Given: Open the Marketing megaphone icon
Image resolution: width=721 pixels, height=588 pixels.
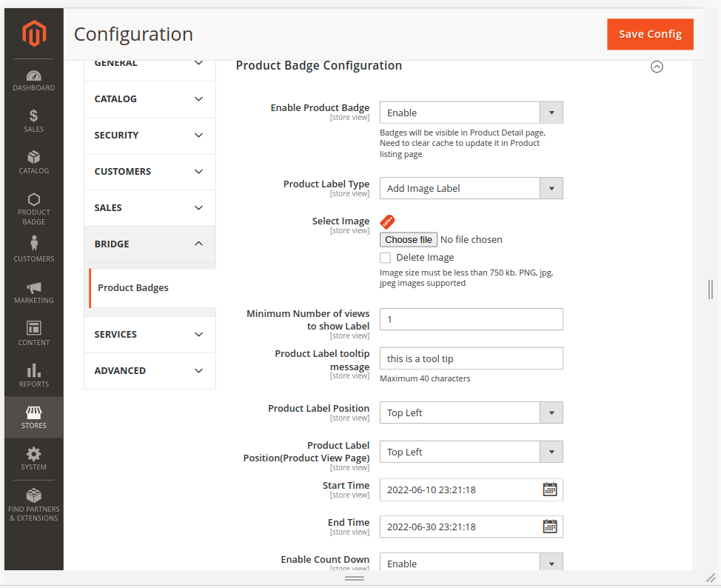Looking at the screenshot, I should coord(34,288).
